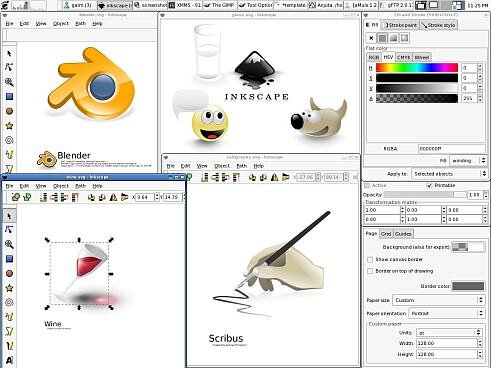Open the View menu in calligraphy window
The image size is (491, 368).
(x=202, y=166)
